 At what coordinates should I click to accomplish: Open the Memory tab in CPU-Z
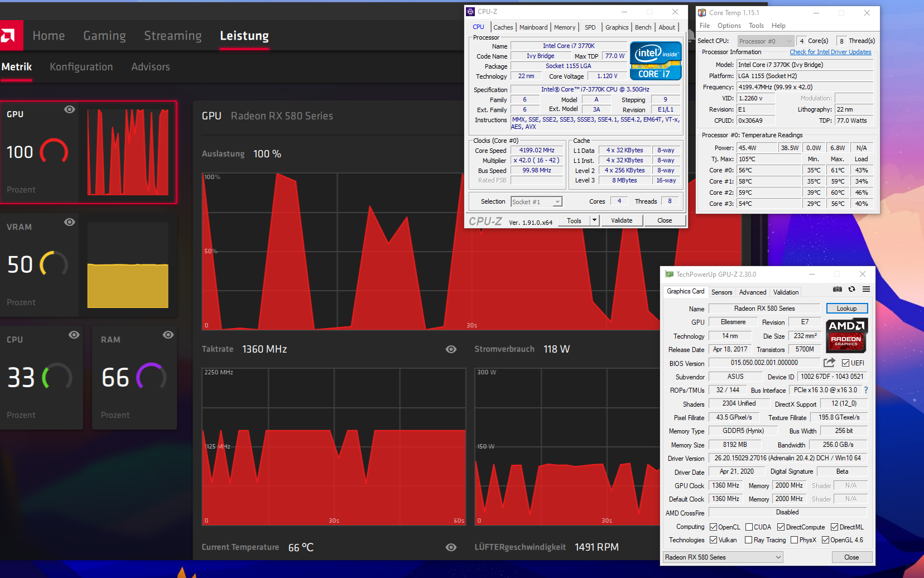565,27
